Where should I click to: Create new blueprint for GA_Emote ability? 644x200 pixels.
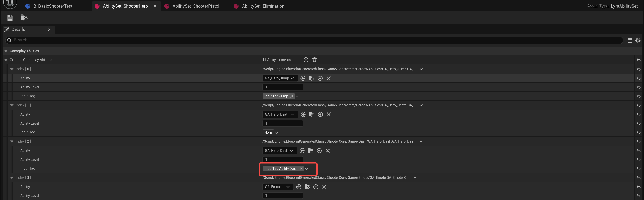tap(316, 187)
